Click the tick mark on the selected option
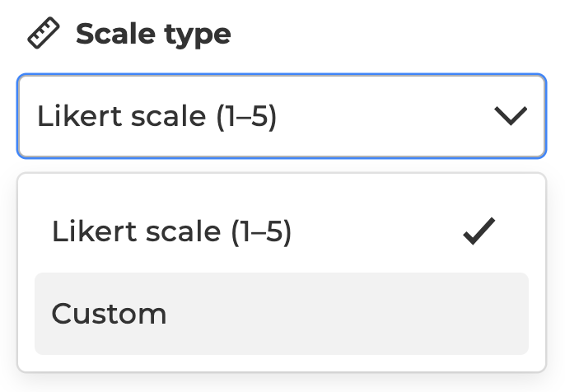Viewport: 565px width, 392px height. click(x=479, y=231)
